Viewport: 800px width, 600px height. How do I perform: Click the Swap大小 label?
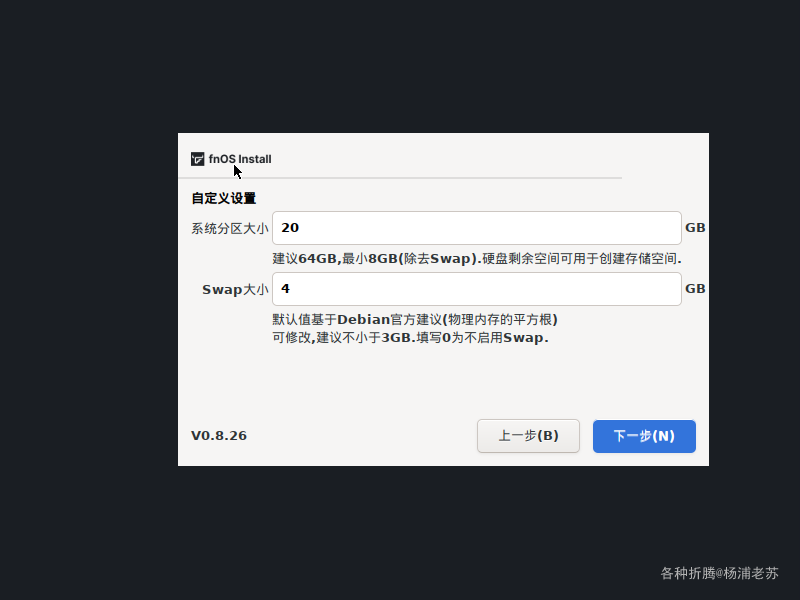coord(235,290)
